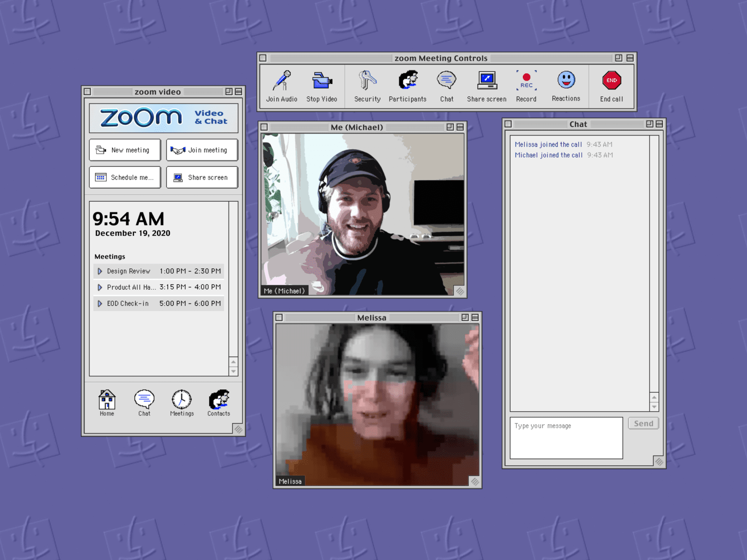Open the Contacts tab in zoom video
The image size is (747, 560).
click(219, 402)
